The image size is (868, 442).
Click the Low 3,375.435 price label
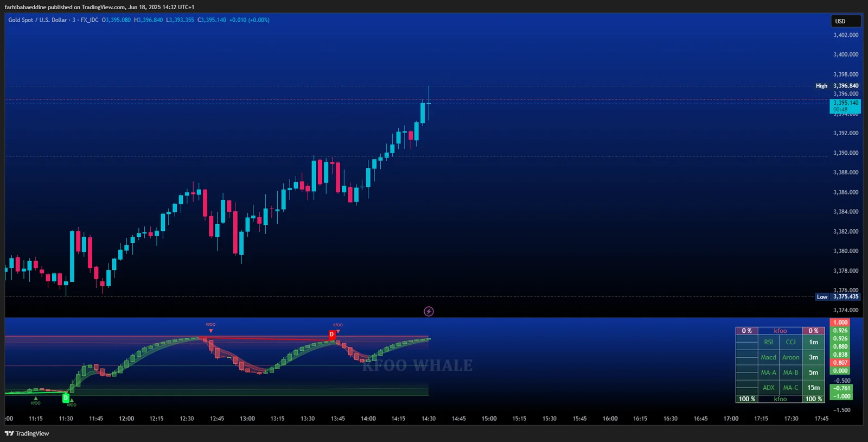(x=845, y=297)
